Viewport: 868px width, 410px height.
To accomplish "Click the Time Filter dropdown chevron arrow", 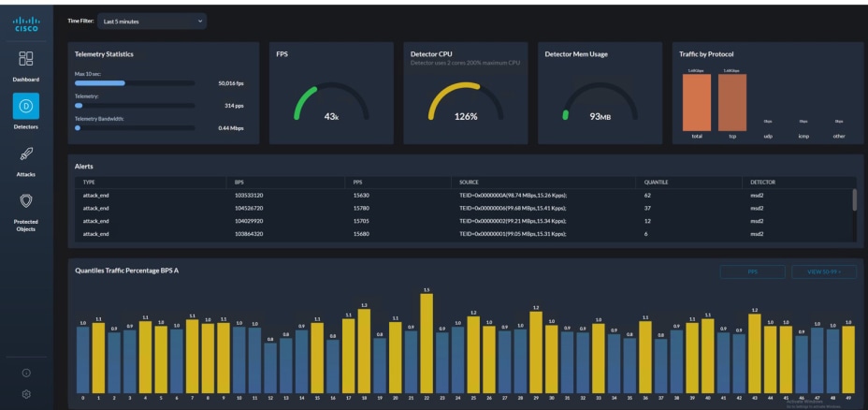I will click(x=200, y=22).
